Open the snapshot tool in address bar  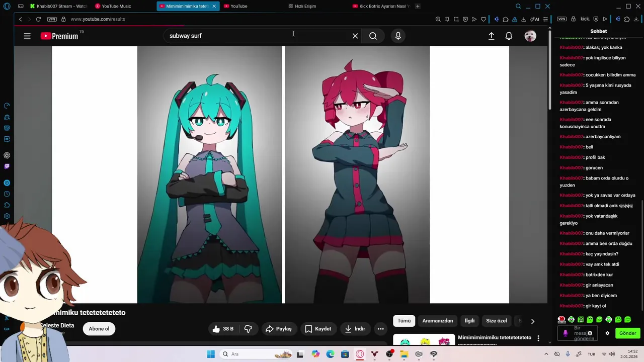(x=456, y=19)
